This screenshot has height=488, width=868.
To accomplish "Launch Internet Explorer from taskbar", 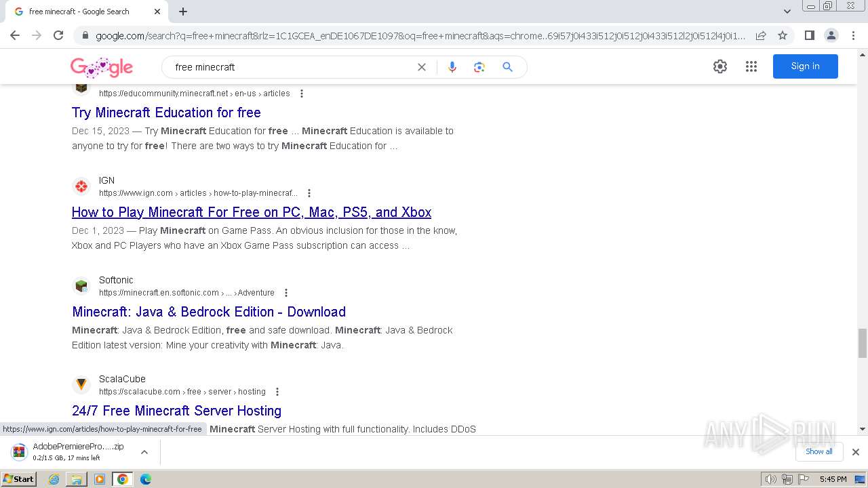I will tap(54, 479).
